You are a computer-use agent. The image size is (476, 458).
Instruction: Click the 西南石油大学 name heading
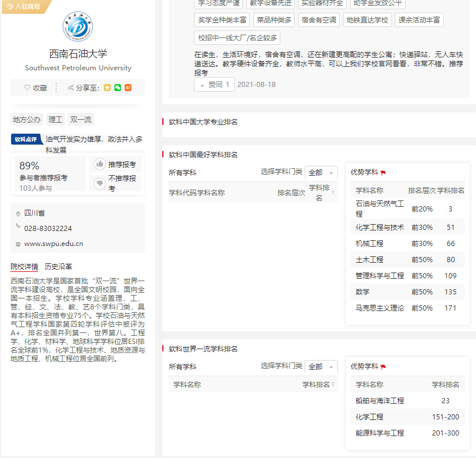78,54
